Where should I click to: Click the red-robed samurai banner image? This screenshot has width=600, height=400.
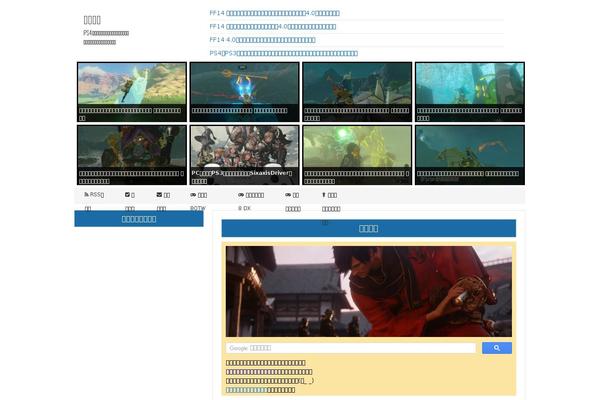point(368,291)
